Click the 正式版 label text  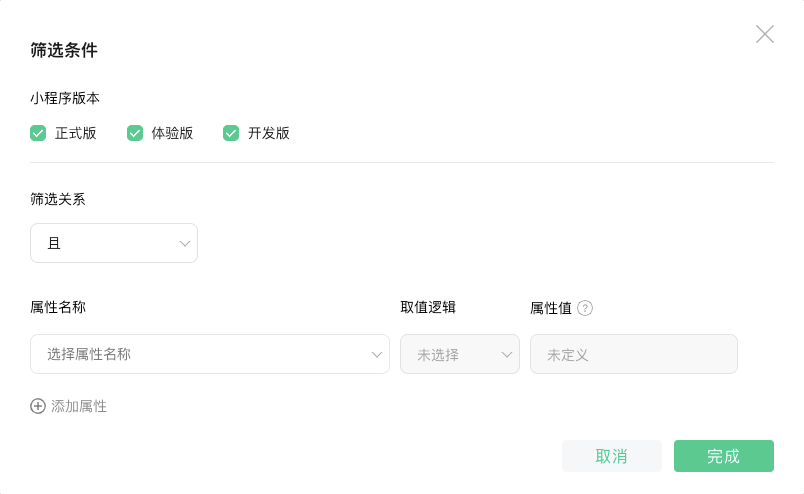(76, 133)
